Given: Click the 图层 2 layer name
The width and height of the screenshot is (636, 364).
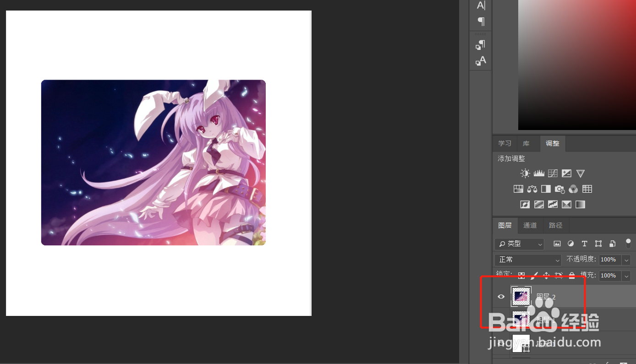Looking at the screenshot, I should tap(546, 297).
